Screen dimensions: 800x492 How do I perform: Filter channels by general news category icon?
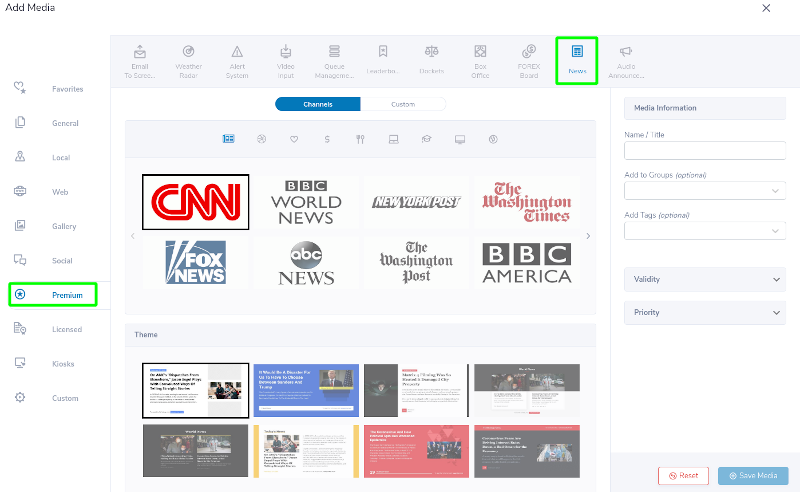click(x=229, y=139)
